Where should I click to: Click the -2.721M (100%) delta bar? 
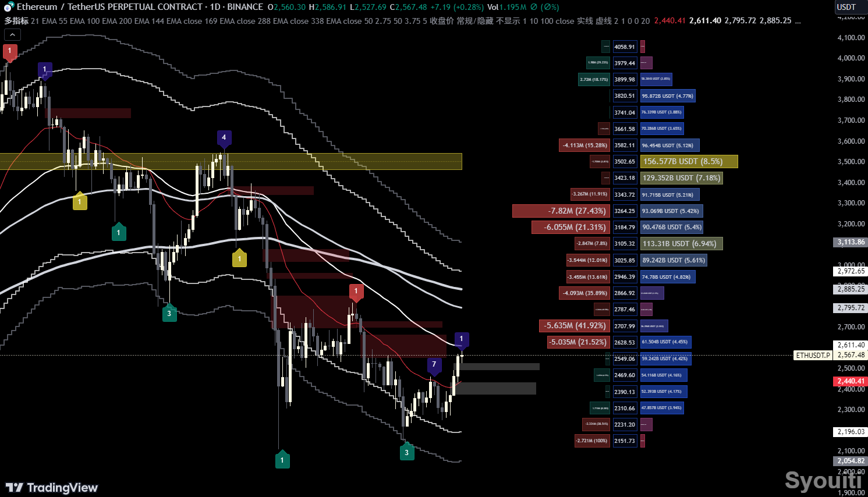coord(592,441)
